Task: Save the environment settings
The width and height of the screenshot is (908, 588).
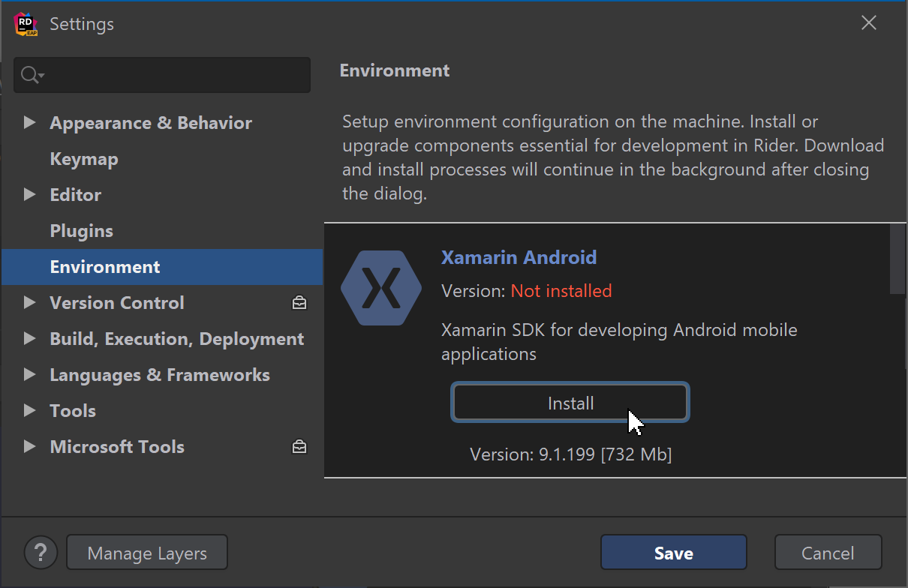Action: pos(673,552)
